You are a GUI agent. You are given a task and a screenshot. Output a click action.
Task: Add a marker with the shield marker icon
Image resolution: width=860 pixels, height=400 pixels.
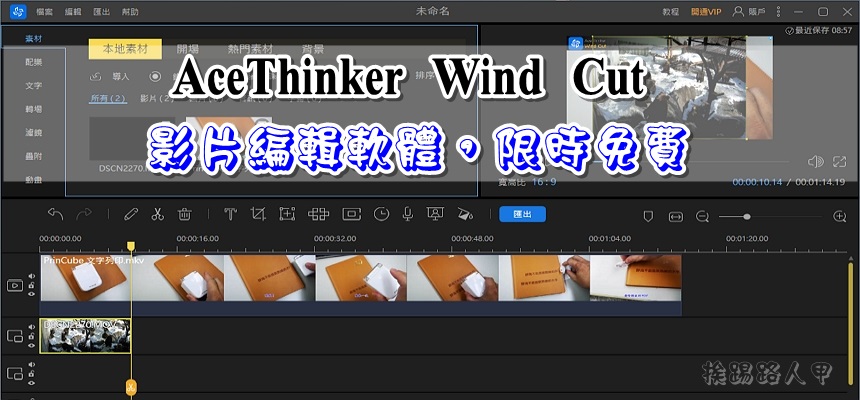648,217
